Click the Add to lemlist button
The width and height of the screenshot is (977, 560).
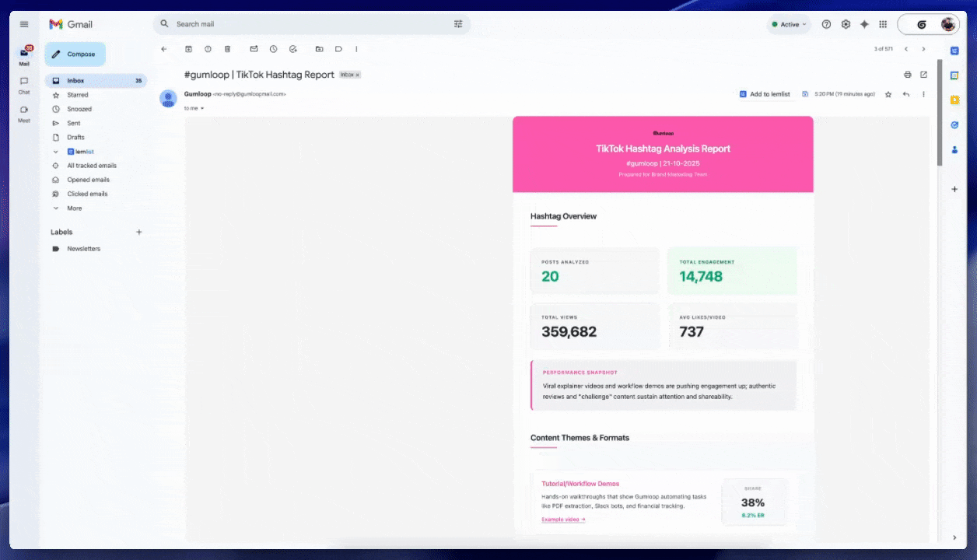(765, 94)
